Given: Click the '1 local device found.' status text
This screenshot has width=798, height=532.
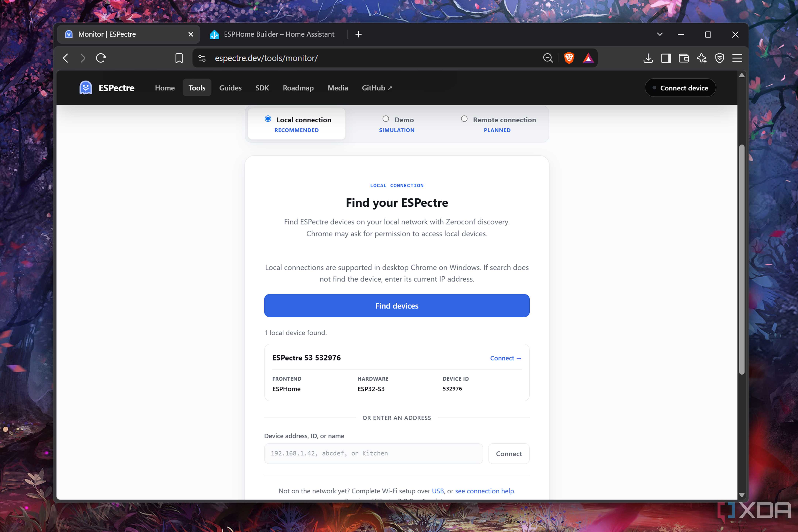Looking at the screenshot, I should click(295, 333).
